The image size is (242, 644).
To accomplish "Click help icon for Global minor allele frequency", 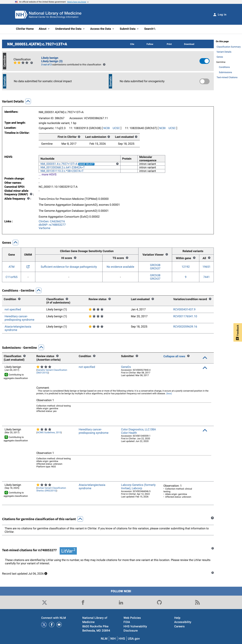I will pos(31,194).
